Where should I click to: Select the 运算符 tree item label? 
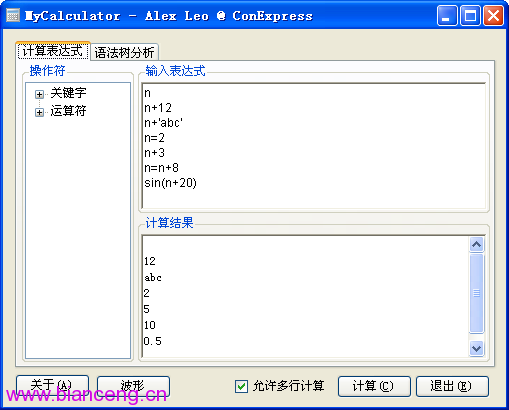pos(68,111)
